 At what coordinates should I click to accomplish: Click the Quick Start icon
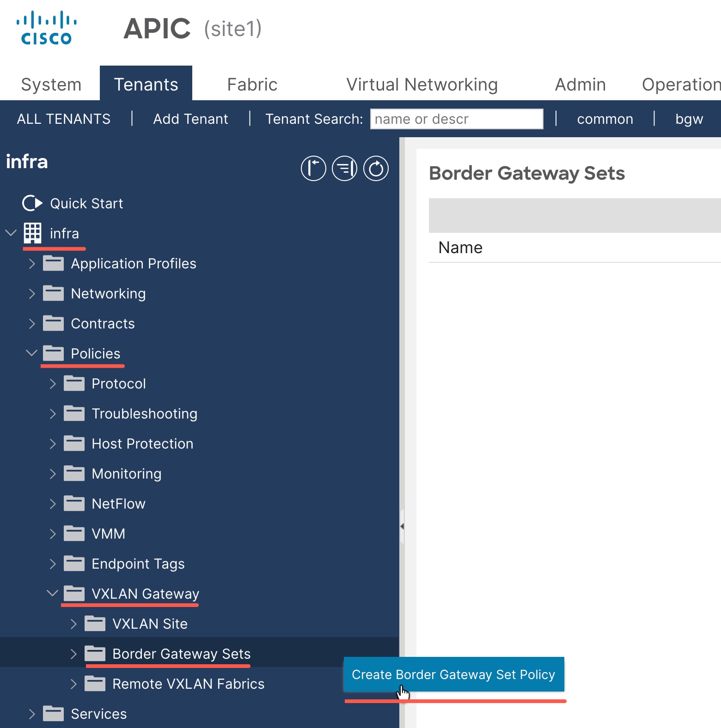pos(32,203)
